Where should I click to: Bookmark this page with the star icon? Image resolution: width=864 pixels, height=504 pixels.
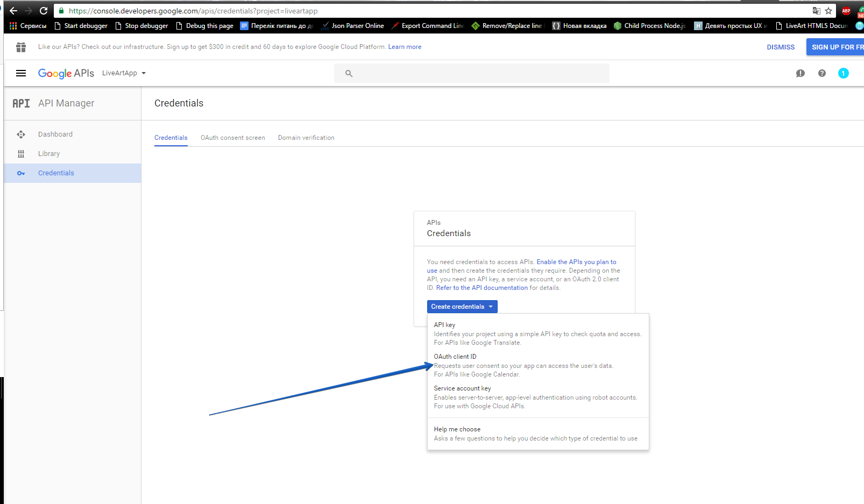tap(828, 11)
